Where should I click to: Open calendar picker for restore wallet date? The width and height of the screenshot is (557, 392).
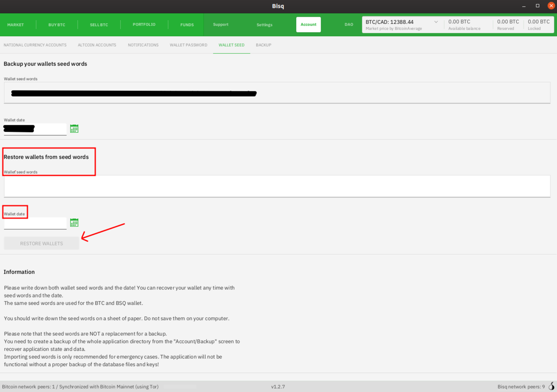[74, 223]
